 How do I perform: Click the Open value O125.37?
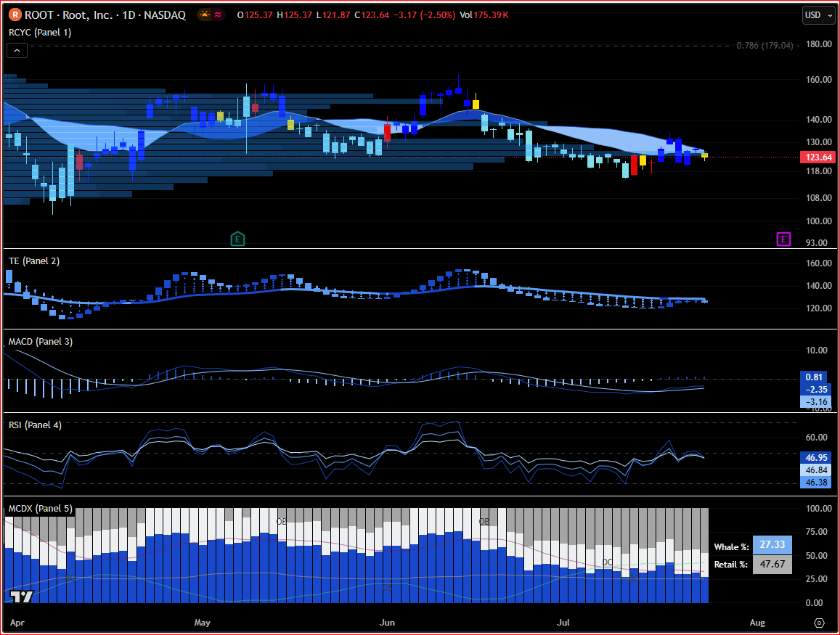[x=255, y=15]
